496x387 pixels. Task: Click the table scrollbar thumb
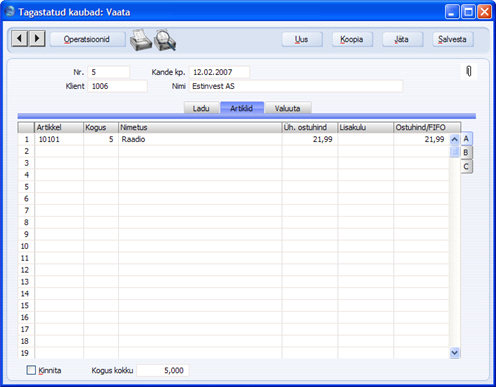(x=454, y=152)
